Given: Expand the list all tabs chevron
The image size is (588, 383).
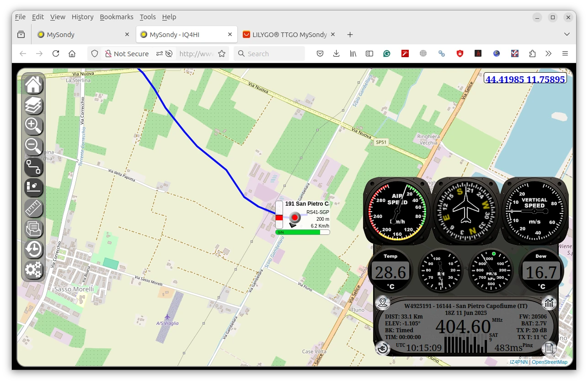Looking at the screenshot, I should [x=567, y=35].
